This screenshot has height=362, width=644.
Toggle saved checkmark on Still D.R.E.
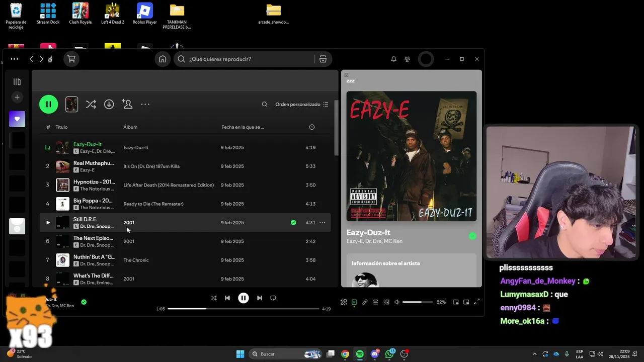click(293, 222)
